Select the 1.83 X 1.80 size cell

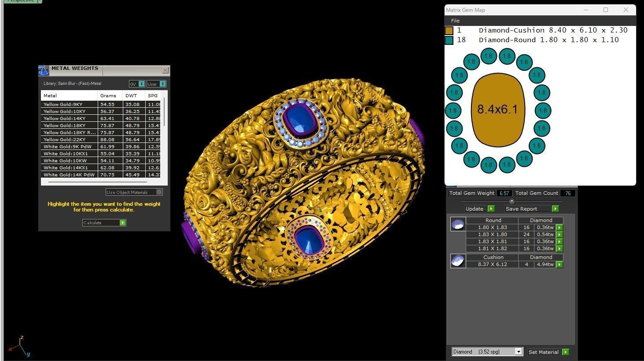[492, 234]
